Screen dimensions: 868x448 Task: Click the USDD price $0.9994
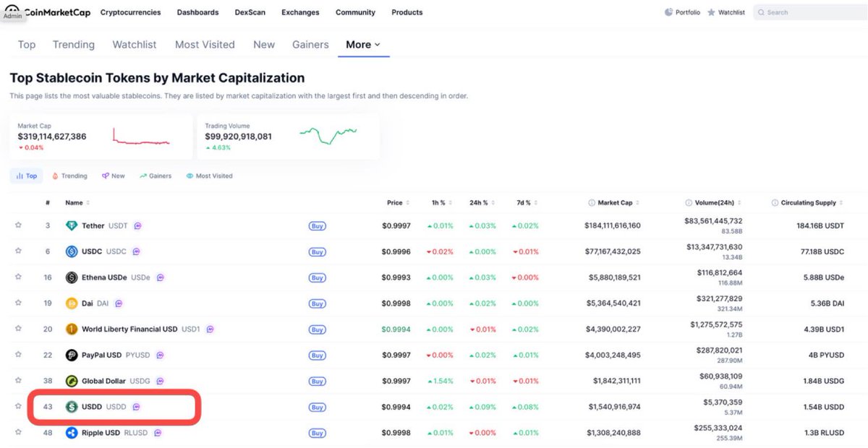click(396, 407)
